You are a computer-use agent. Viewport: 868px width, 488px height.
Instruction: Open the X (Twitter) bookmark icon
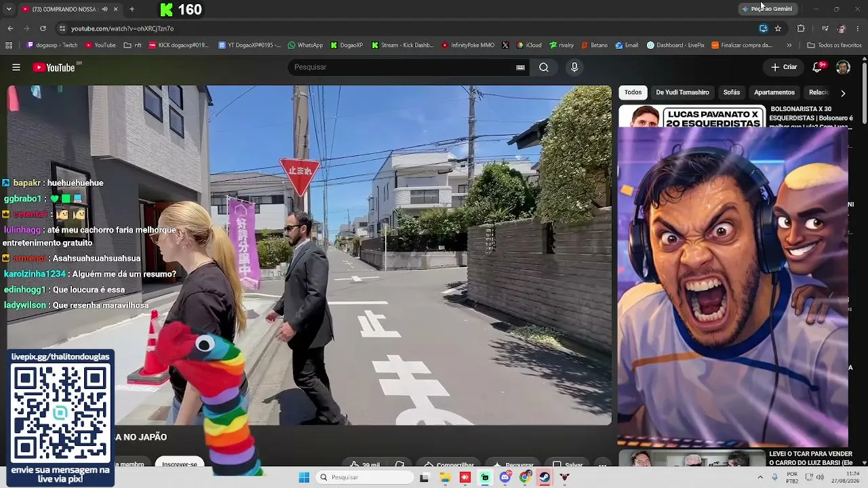505,45
